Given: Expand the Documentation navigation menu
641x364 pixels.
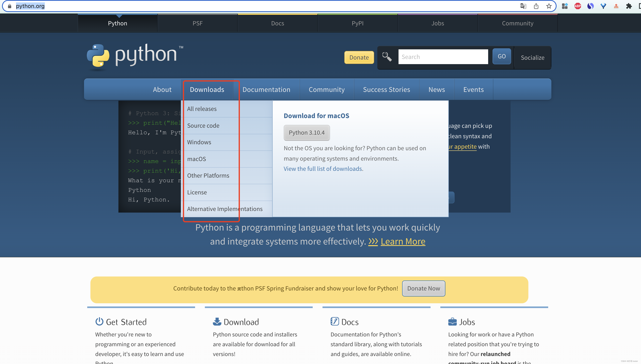Looking at the screenshot, I should coord(266,90).
